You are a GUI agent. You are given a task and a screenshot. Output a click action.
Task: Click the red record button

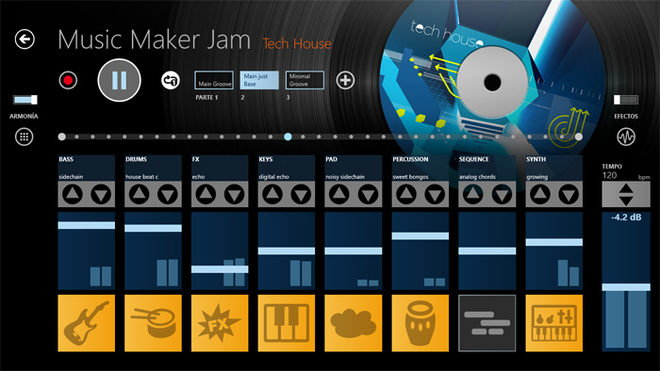tap(68, 80)
